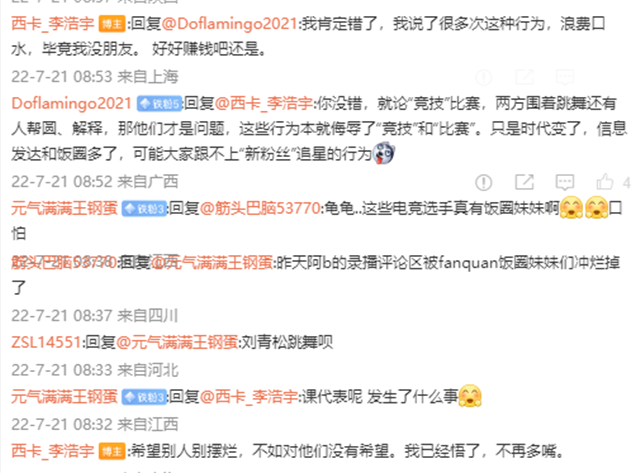Open the @筋头巴脑53770 mention link
640x473 pixels.
pos(260,209)
